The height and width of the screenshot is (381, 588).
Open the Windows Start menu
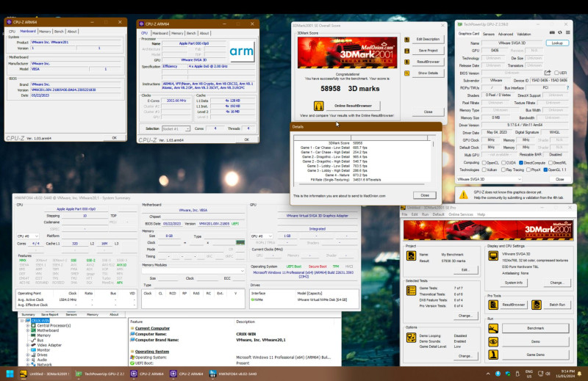click(x=10, y=374)
